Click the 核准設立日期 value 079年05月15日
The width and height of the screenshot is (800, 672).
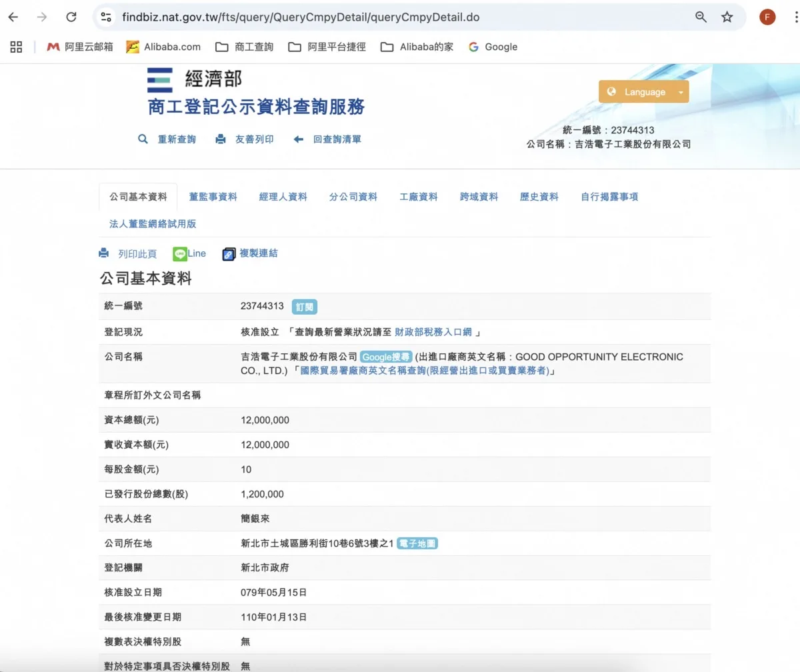[273, 592]
